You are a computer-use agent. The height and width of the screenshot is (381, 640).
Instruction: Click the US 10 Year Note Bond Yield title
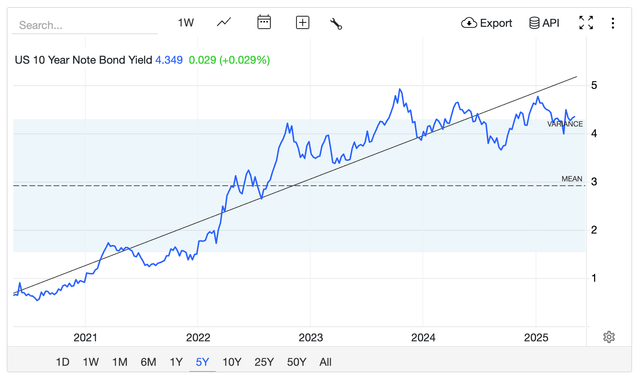click(x=83, y=60)
